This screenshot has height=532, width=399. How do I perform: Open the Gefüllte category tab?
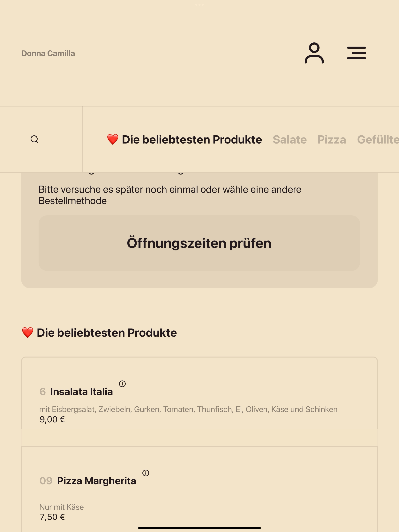(378, 140)
